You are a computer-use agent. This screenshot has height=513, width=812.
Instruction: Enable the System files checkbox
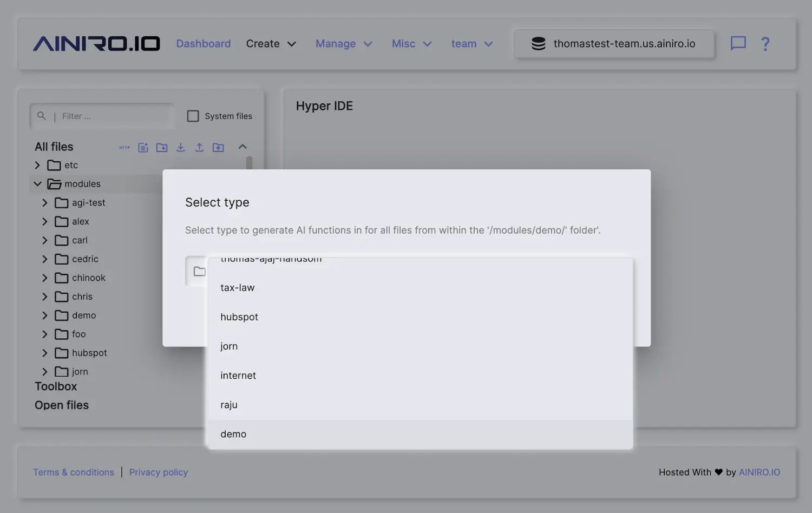[x=193, y=116]
